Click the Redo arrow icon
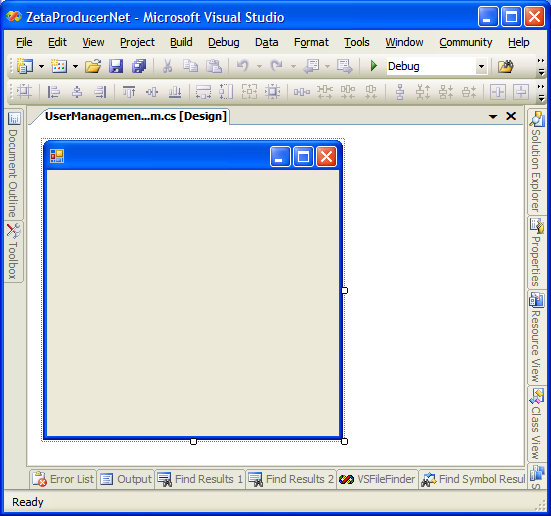The height and width of the screenshot is (516, 551). tap(277, 66)
